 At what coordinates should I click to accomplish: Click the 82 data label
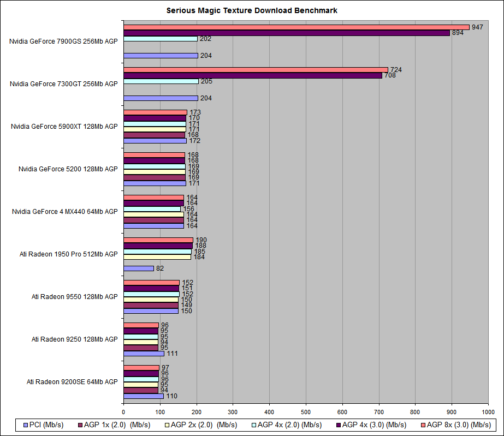160,268
